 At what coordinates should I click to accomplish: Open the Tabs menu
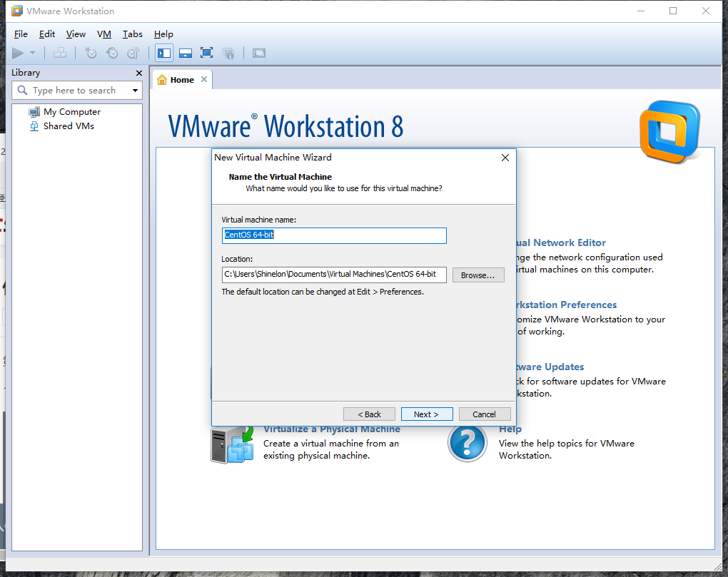point(132,34)
